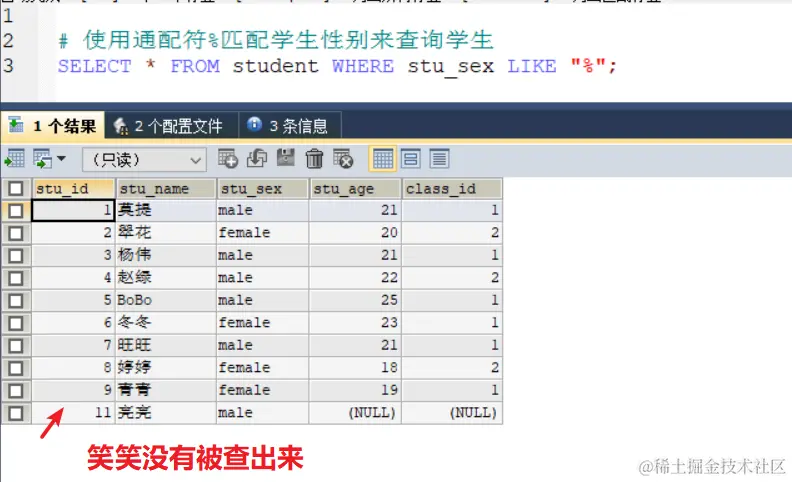Click the student table name in query
This screenshot has width=792, height=482.
(x=275, y=66)
